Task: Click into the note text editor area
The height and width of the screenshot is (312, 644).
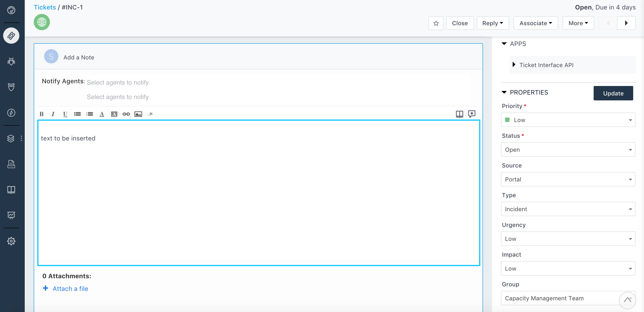Action: tap(259, 193)
